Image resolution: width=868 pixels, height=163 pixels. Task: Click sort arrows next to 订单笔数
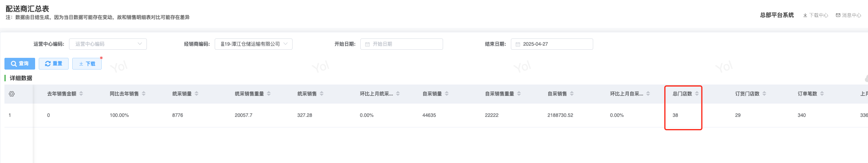pyautogui.click(x=822, y=94)
